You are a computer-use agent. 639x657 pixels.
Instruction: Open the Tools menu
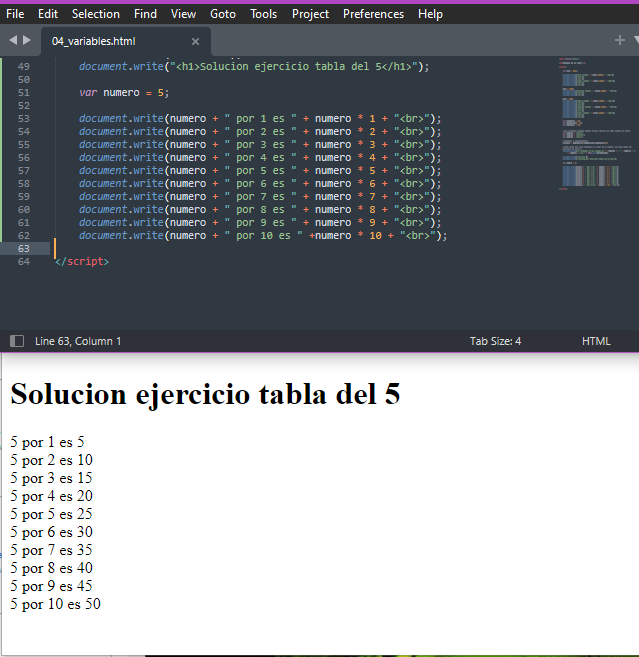(x=263, y=14)
